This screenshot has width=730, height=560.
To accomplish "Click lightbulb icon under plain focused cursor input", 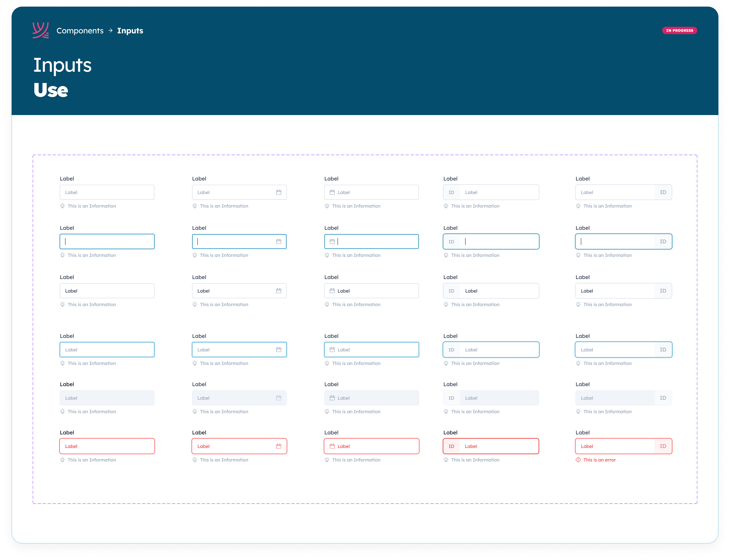I will tap(62, 255).
